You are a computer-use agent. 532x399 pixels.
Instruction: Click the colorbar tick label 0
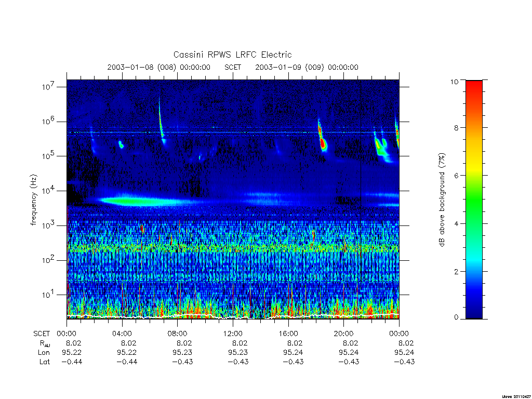[x=456, y=317]
